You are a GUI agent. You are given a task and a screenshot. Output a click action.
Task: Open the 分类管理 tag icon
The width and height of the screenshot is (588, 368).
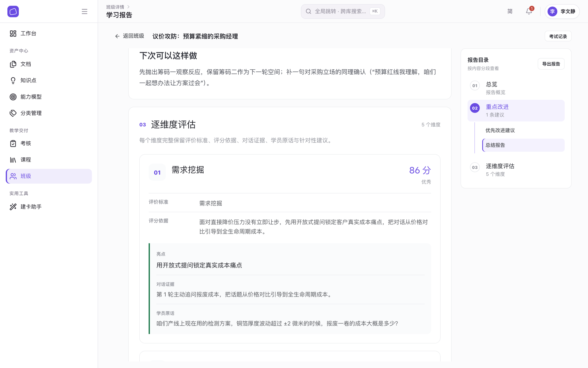click(x=13, y=113)
